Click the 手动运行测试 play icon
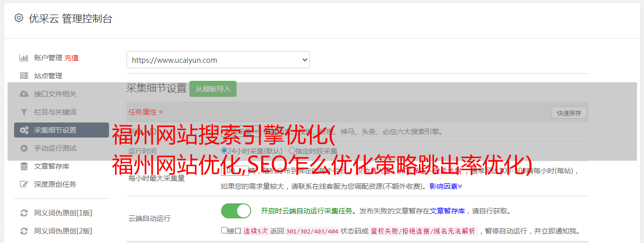This screenshot has width=644, height=243. tap(24, 148)
